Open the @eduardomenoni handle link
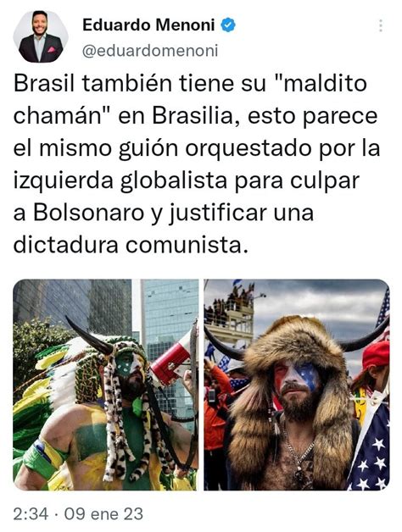The height and width of the screenshot is (532, 402). 150,51
